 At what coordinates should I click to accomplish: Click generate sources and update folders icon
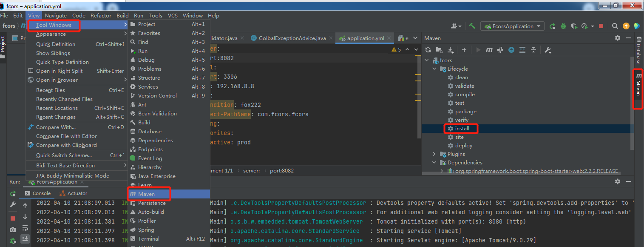click(x=439, y=50)
